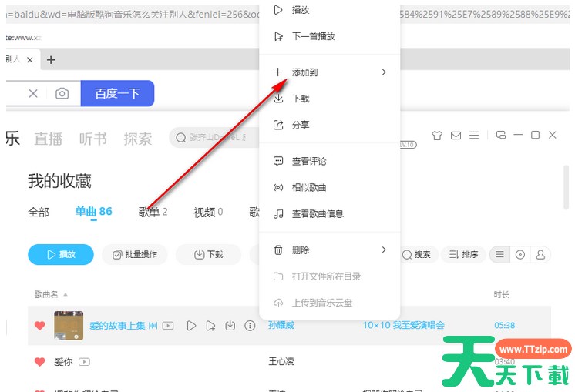This screenshot has width=575, height=392.
Task: Click the KuGou song search field
Action: [x=214, y=138]
